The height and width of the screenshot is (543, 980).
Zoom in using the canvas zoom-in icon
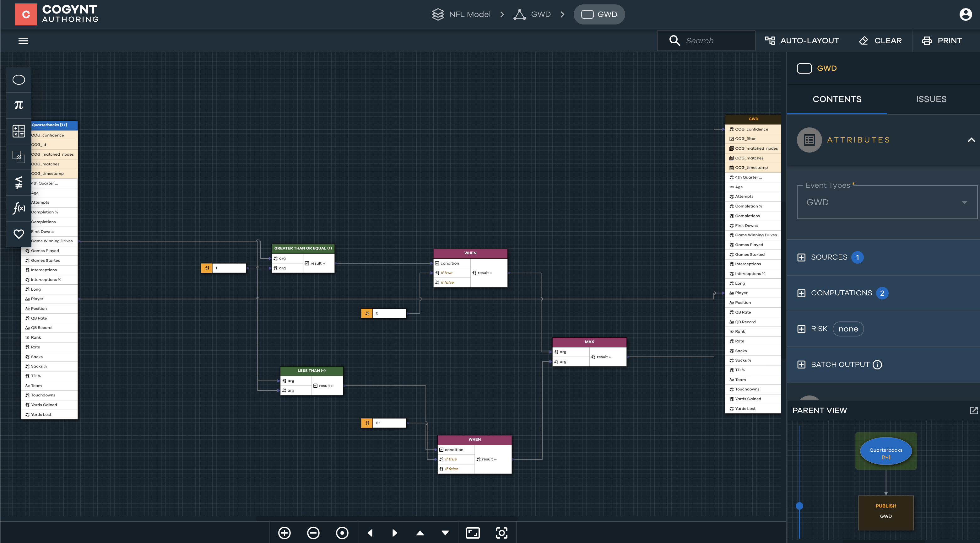point(284,532)
